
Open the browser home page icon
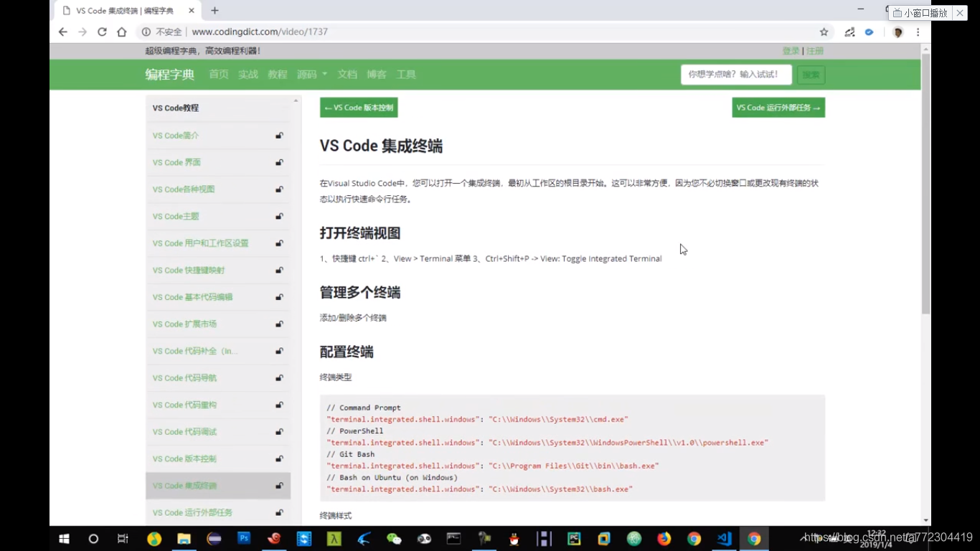pos(122,32)
